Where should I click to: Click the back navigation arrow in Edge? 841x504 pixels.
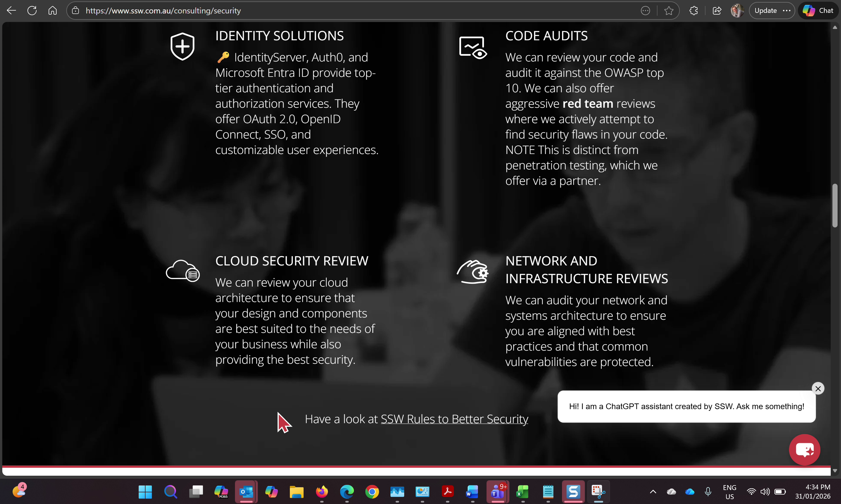click(11, 10)
